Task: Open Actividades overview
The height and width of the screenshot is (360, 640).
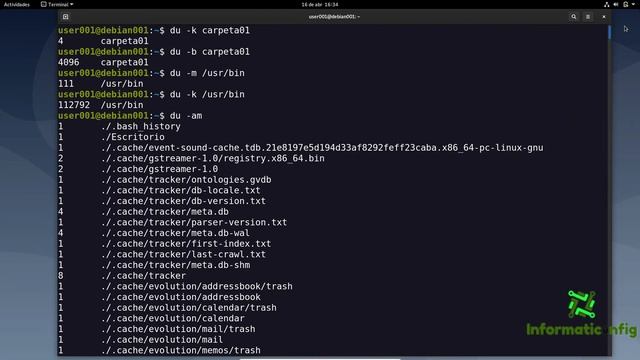Action: (17, 4)
